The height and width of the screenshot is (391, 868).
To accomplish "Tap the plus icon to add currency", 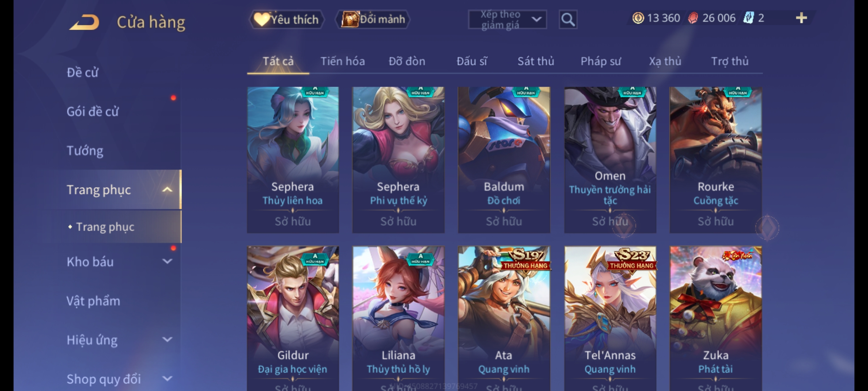I will 801,18.
